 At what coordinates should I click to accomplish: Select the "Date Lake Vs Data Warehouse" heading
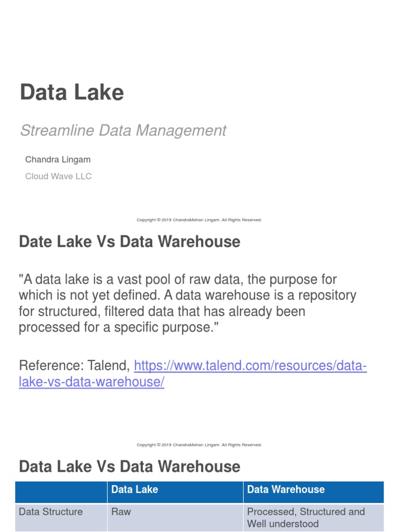[129, 242]
